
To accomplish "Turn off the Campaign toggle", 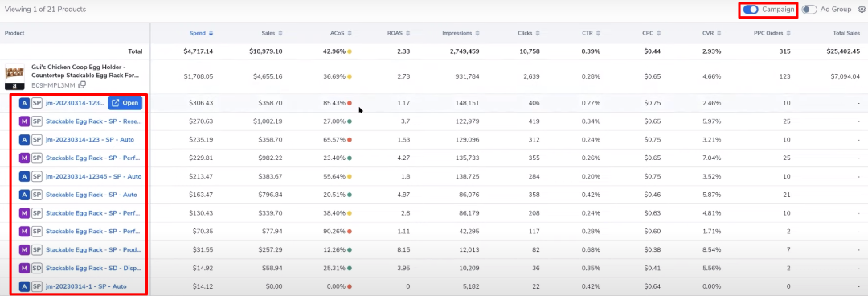I will (751, 10).
